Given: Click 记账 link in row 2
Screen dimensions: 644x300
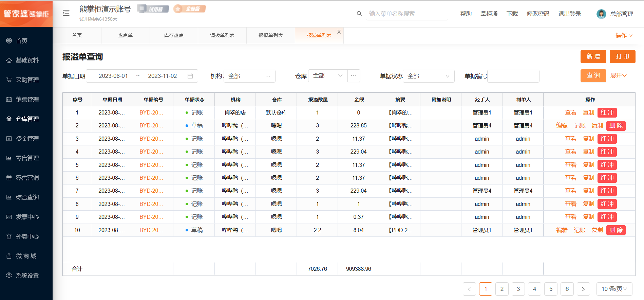Looking at the screenshot, I should pyautogui.click(x=580, y=126).
